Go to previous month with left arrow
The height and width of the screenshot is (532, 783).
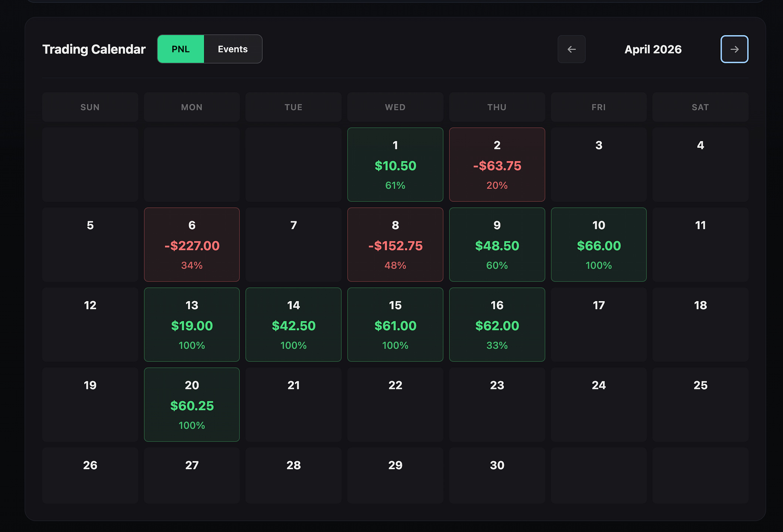[x=571, y=49]
